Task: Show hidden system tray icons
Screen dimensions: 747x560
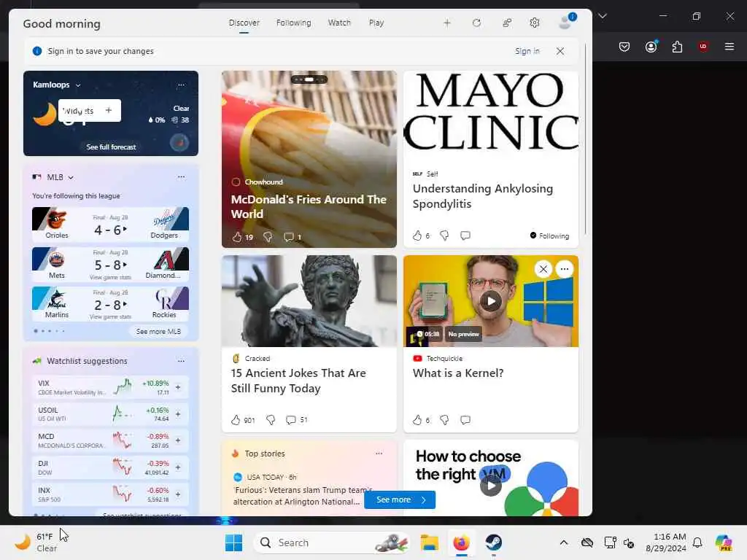Action: [564, 542]
